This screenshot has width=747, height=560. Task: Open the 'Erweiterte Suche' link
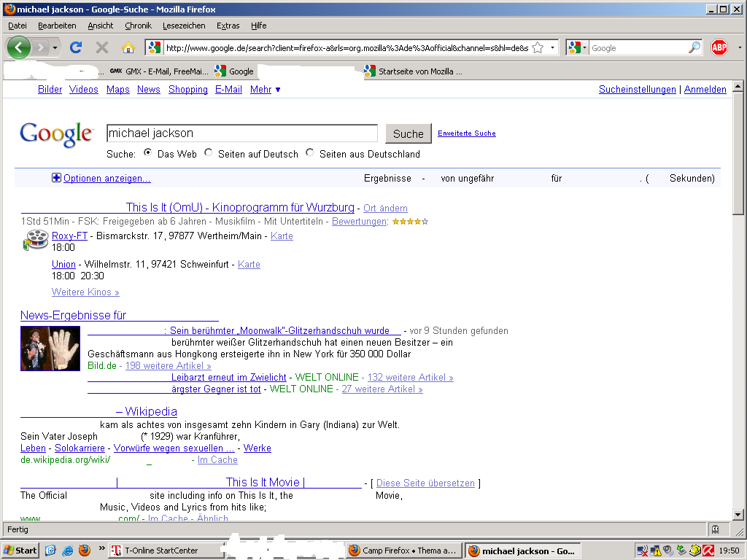466,133
